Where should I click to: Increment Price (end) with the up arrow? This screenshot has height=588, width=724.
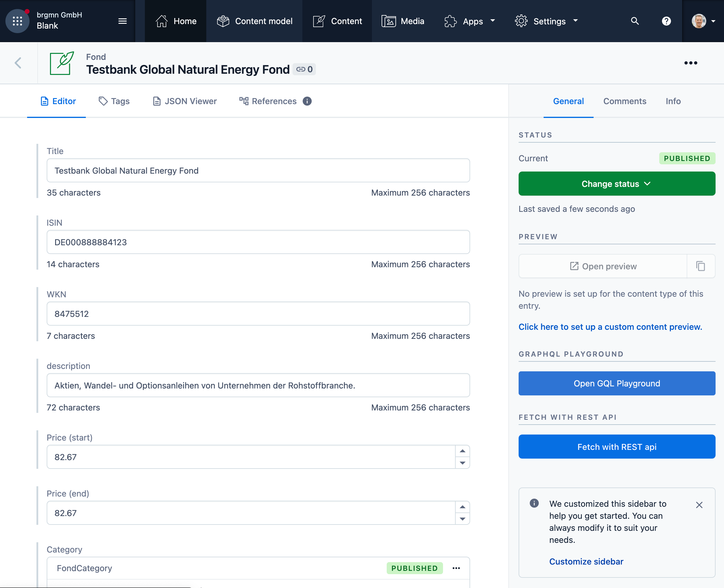[462, 507]
